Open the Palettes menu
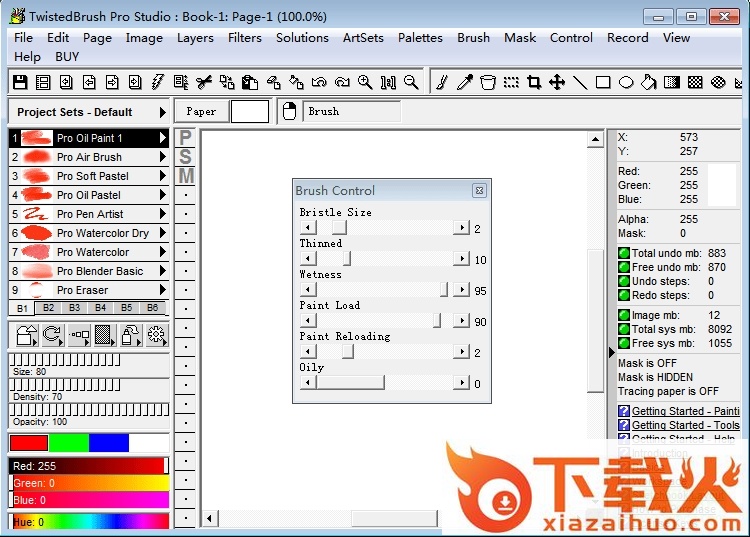This screenshot has height=537, width=750. point(420,38)
